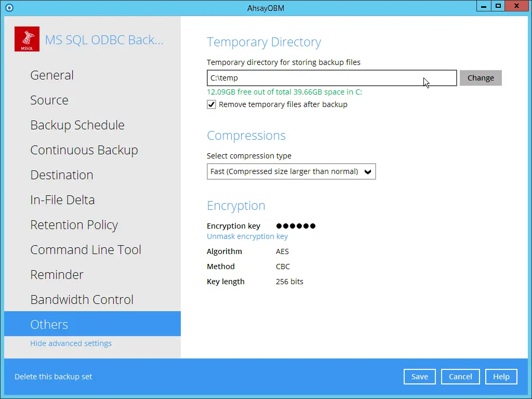This screenshot has height=399, width=532.
Task: Open the Command Line Tool section
Action: point(86,249)
